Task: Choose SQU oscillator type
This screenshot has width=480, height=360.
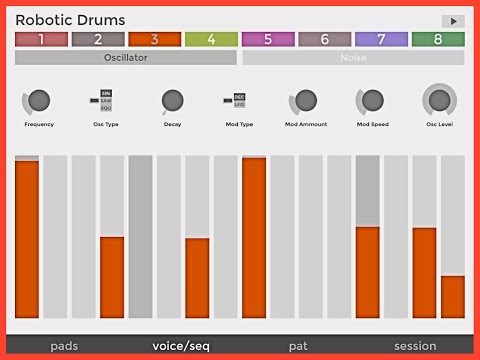Action: tap(106, 108)
